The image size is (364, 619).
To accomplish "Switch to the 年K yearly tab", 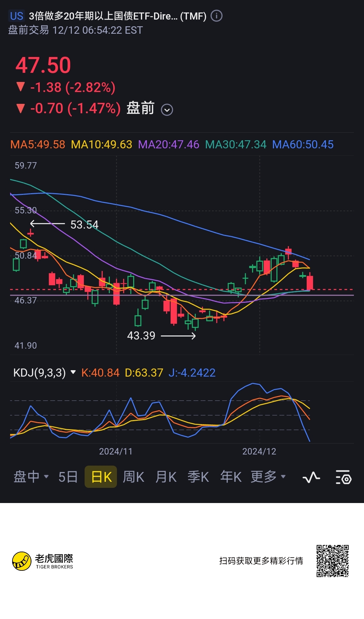I will (x=231, y=477).
